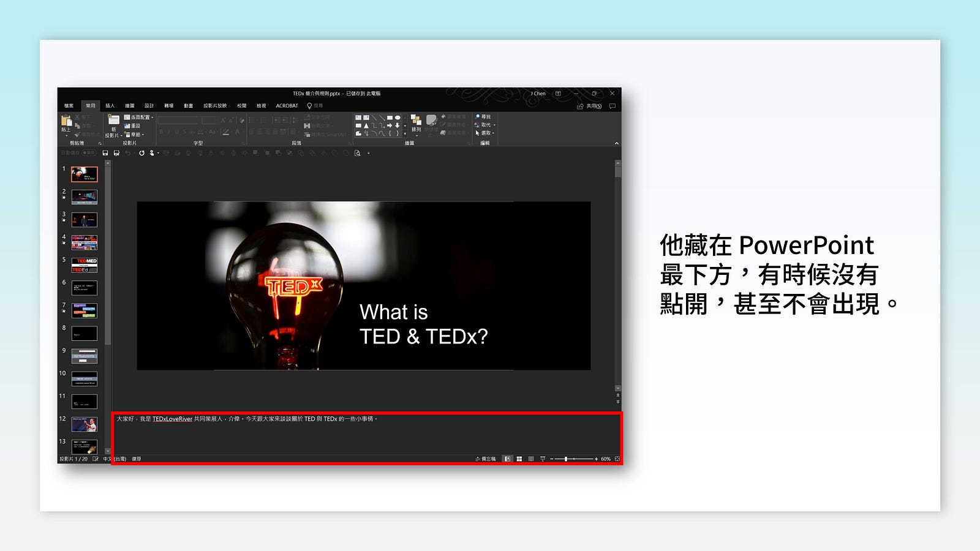
Task: Open the clipboard group dialog launcher
Action: (100, 143)
